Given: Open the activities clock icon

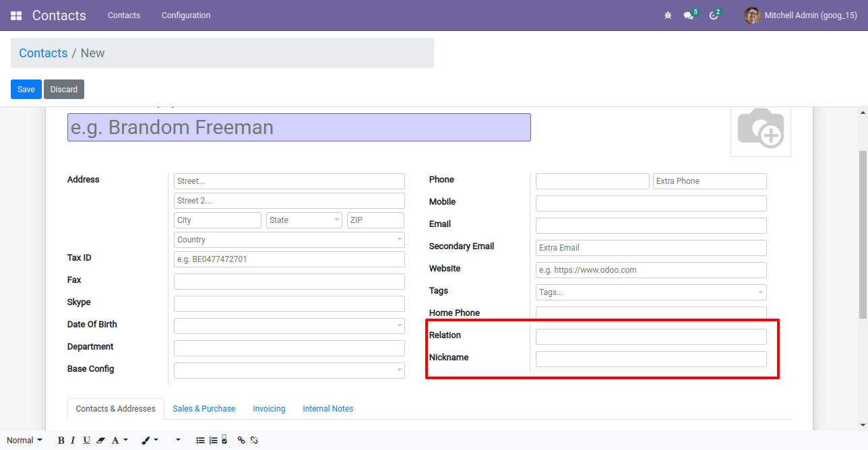Looking at the screenshot, I should tap(714, 15).
